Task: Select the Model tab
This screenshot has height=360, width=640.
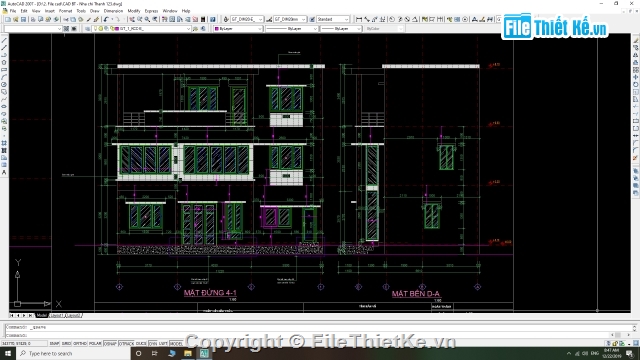Action: click(42, 316)
